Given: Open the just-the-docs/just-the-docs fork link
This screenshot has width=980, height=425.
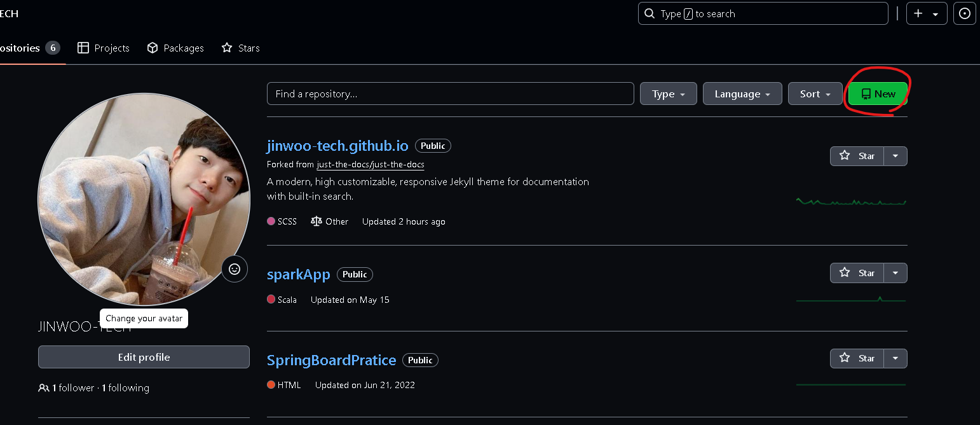Looking at the screenshot, I should pos(371,164).
